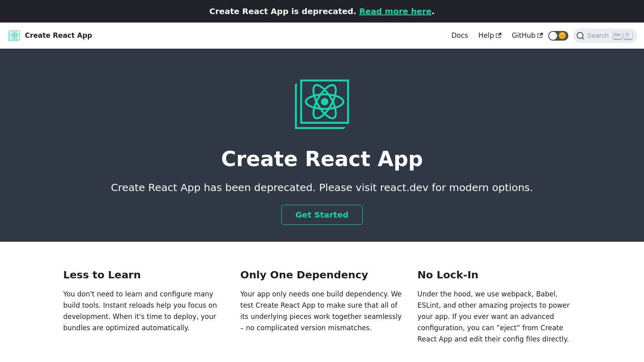Viewport: 644px width, 362px height.
Task: Click 'Create React App is deprecated.' banner text
Action: (x=283, y=11)
